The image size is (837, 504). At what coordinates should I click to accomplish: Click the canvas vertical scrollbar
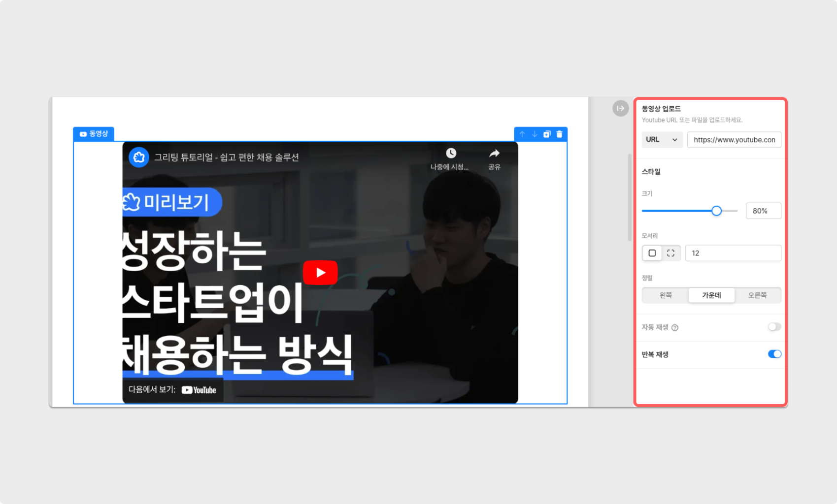coord(630,197)
